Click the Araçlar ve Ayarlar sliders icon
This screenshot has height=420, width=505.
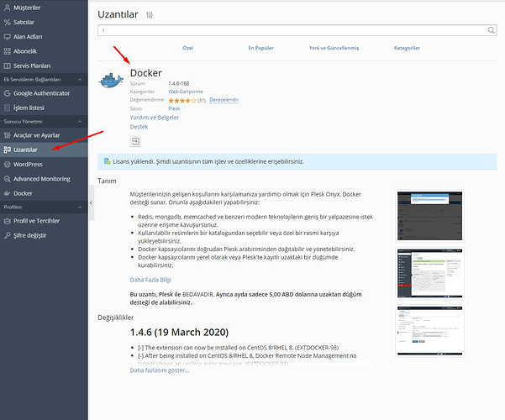pyautogui.click(x=7, y=135)
